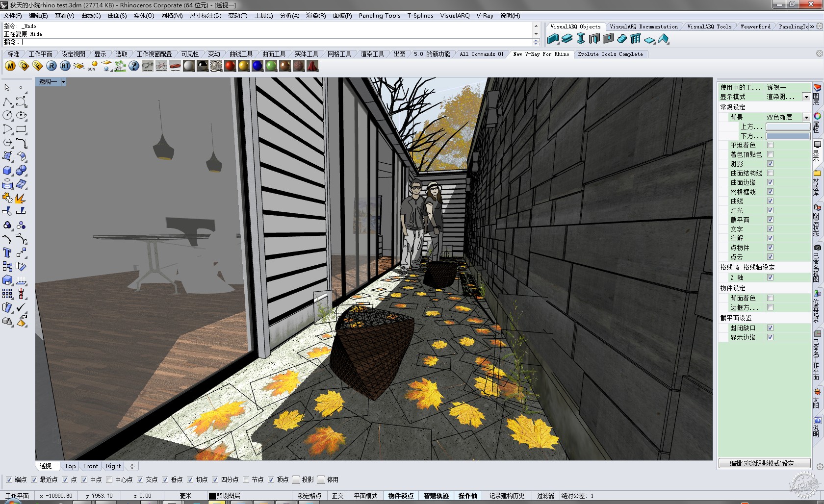Screen dimensions: 824x504
Task: Select the box solid tool
Action: (7, 170)
